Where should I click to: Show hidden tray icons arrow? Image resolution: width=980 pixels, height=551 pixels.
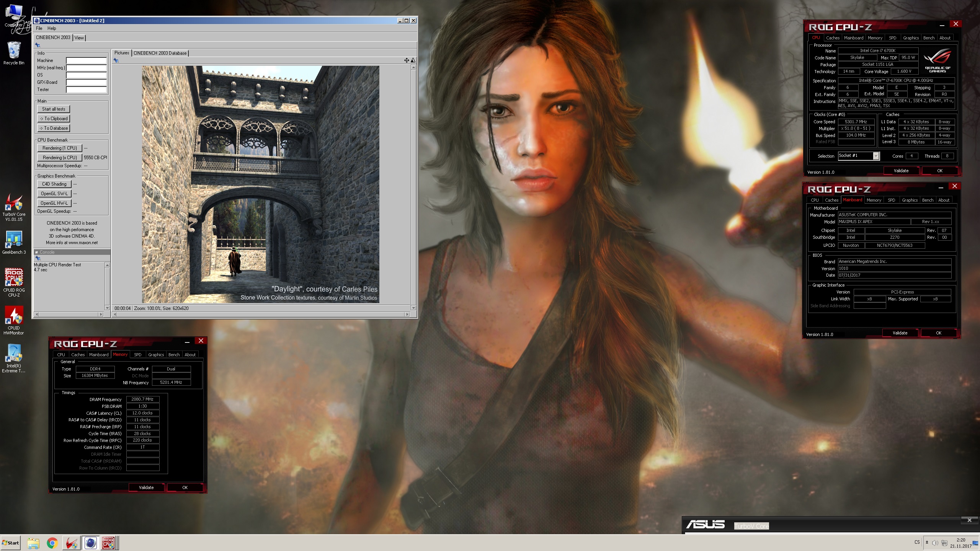[x=927, y=543]
